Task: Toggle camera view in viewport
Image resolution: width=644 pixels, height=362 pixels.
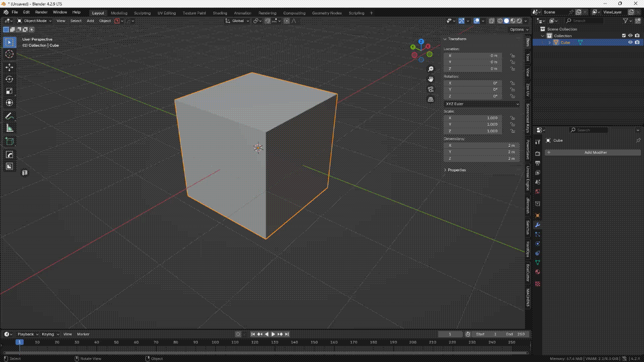Action: point(431,89)
